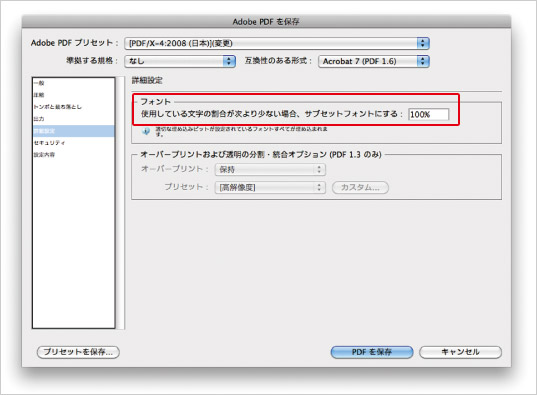Select トンボと裁ち落とし in the list
This screenshot has height=395, width=537.
pos(74,107)
